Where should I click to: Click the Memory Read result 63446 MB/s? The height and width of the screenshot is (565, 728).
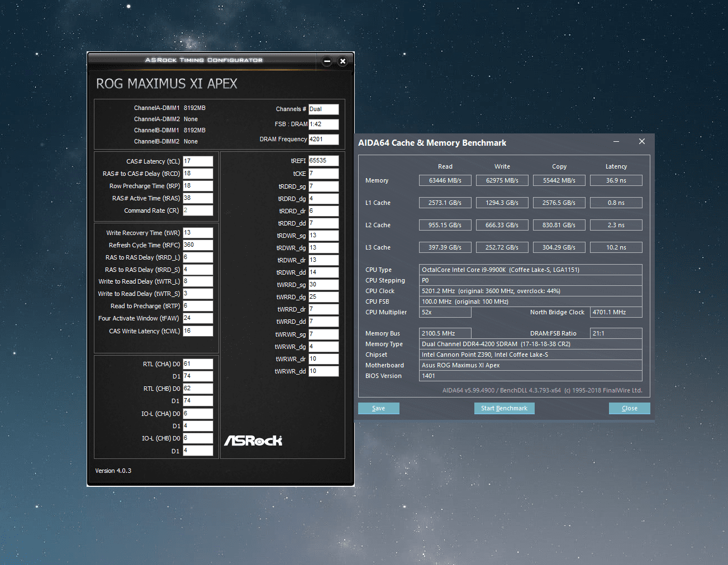pos(445,180)
